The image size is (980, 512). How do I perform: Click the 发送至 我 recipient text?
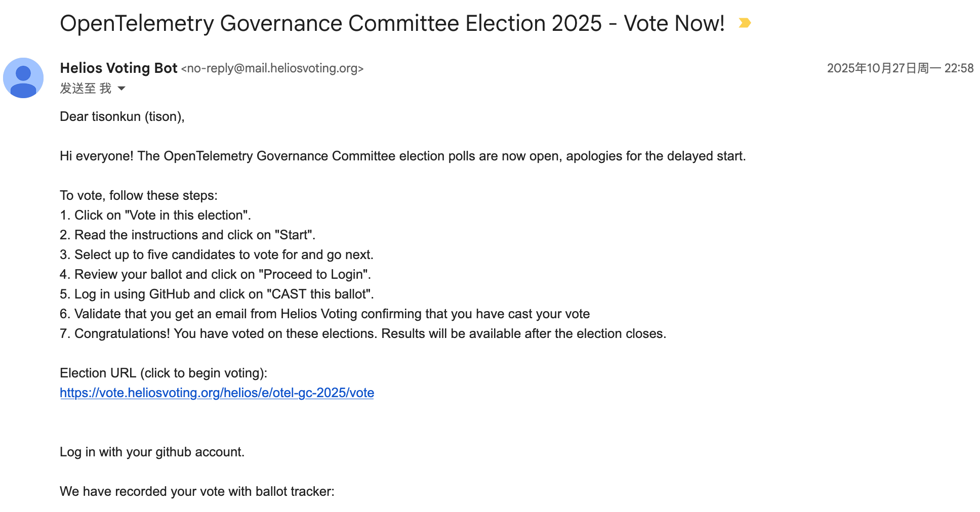(x=86, y=89)
